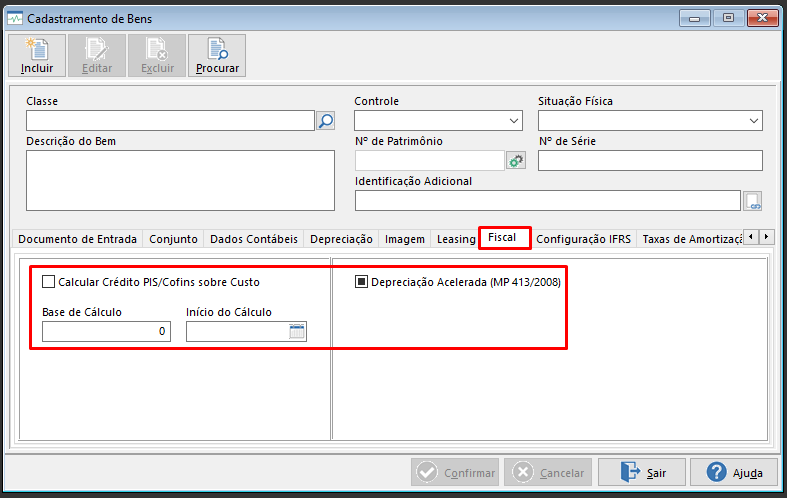The image size is (787, 498).
Task: Click the Base de Cálculo field
Action: click(x=106, y=331)
